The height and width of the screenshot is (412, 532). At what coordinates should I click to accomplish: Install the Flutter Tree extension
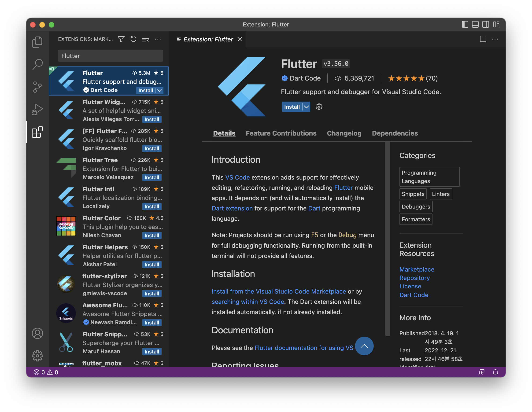pyautogui.click(x=151, y=177)
